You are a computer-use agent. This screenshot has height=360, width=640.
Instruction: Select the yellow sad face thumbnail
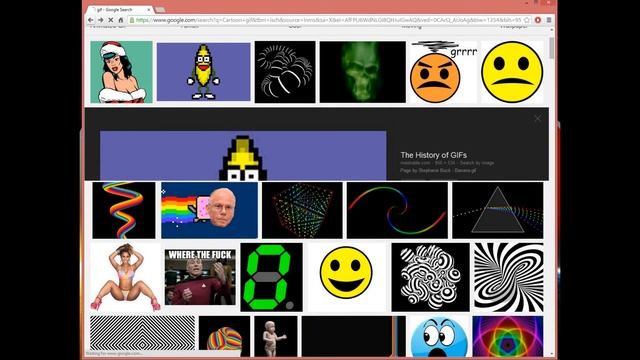coord(512,72)
